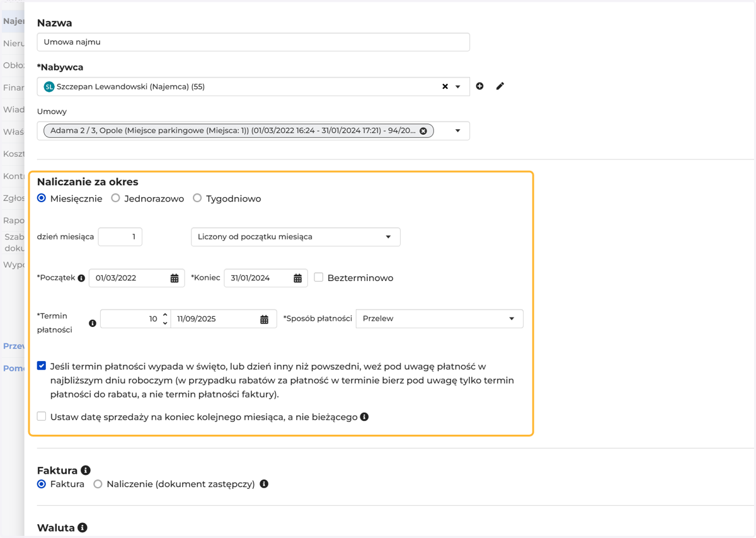Select Naliczenie (dokument zastępczy) radio option
The width and height of the screenshot is (756, 538).
[98, 484]
